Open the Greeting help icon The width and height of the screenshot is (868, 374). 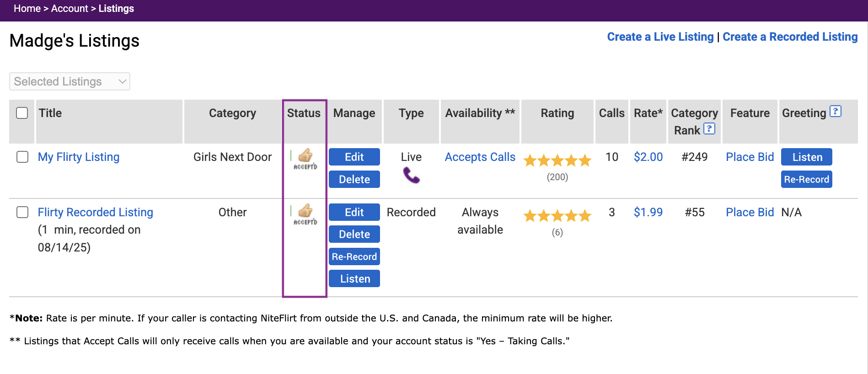(836, 111)
